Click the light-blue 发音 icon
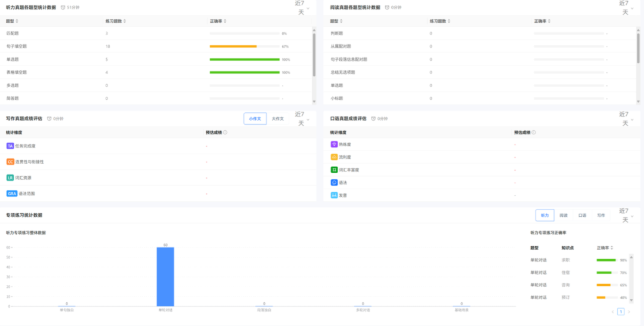 (334, 195)
